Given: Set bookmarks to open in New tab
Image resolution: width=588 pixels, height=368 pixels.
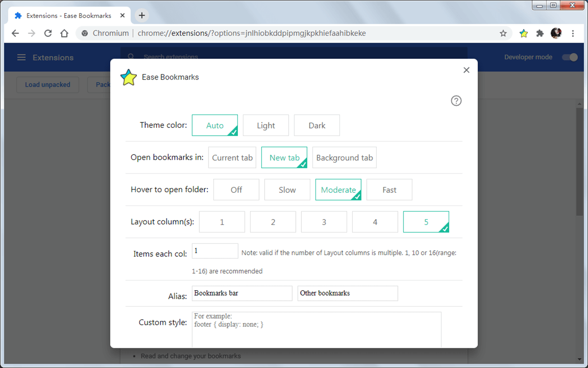Looking at the screenshot, I should point(284,157).
